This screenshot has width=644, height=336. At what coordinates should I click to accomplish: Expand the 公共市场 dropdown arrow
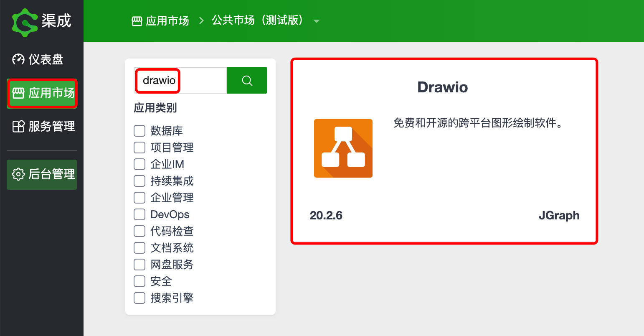[317, 21]
